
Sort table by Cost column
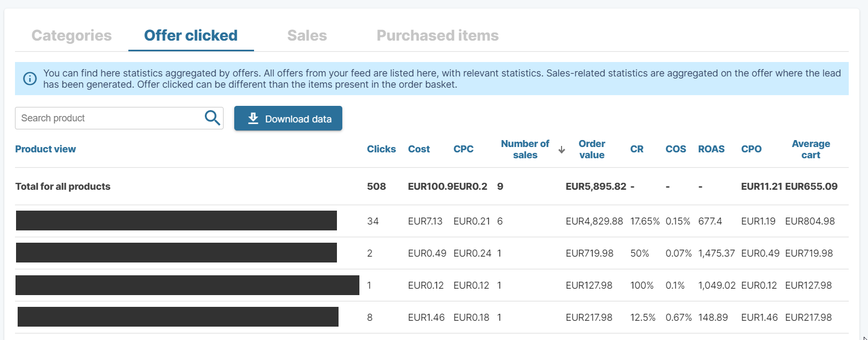coord(419,149)
